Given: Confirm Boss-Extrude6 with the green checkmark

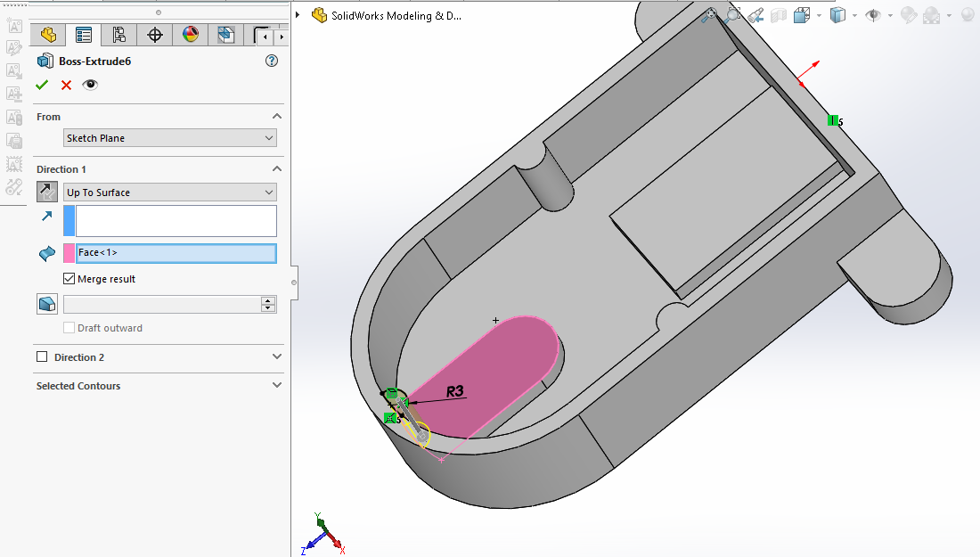Looking at the screenshot, I should point(42,85).
